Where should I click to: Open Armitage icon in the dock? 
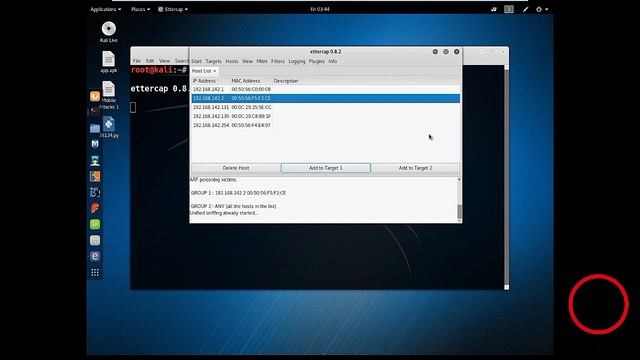[95, 160]
